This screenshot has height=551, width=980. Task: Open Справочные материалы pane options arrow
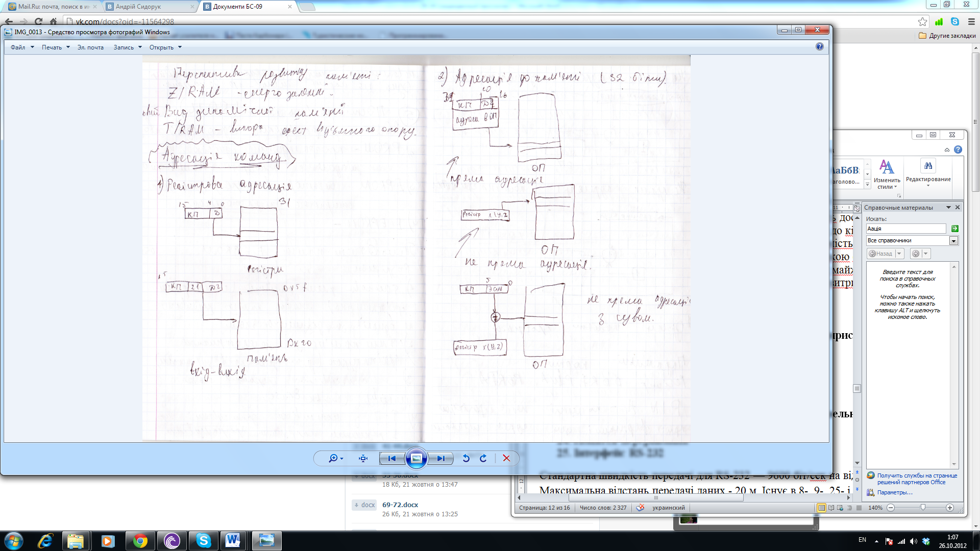pos(948,207)
